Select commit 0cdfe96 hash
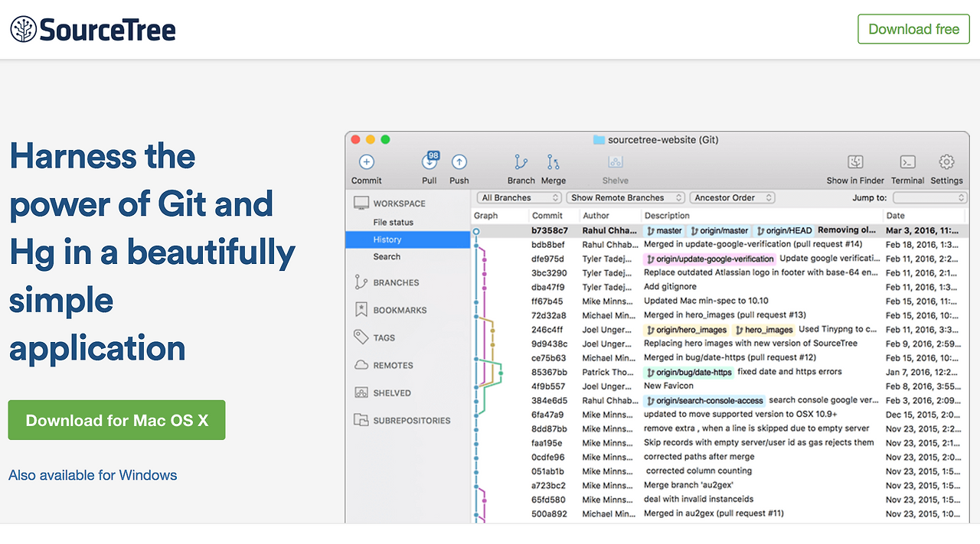This screenshot has width=980, height=544. [548, 458]
